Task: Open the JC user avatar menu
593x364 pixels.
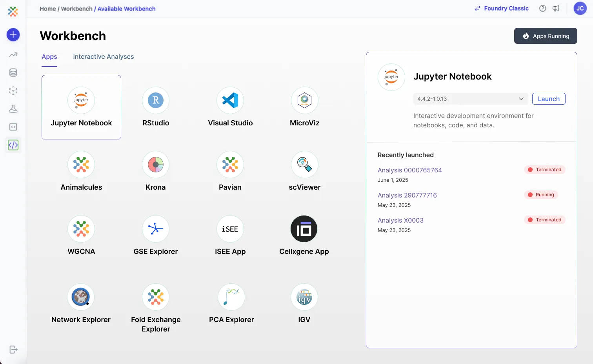Action: pyautogui.click(x=580, y=8)
